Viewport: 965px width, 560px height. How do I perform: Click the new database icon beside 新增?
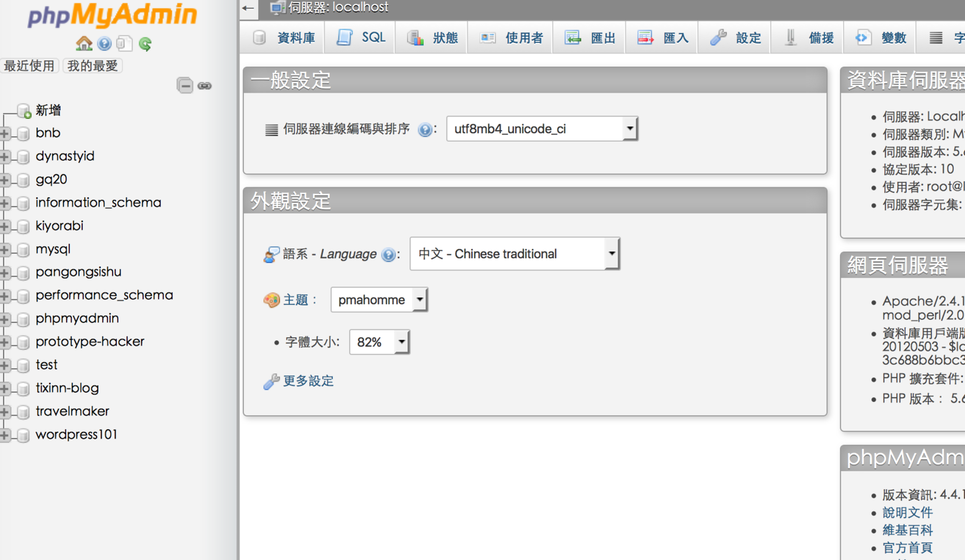click(24, 111)
